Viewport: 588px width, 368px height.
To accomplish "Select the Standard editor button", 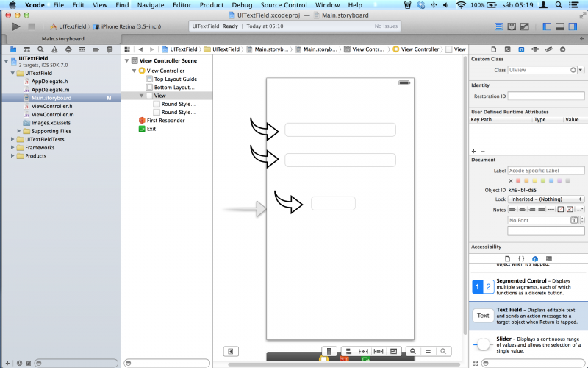I will [x=499, y=26].
